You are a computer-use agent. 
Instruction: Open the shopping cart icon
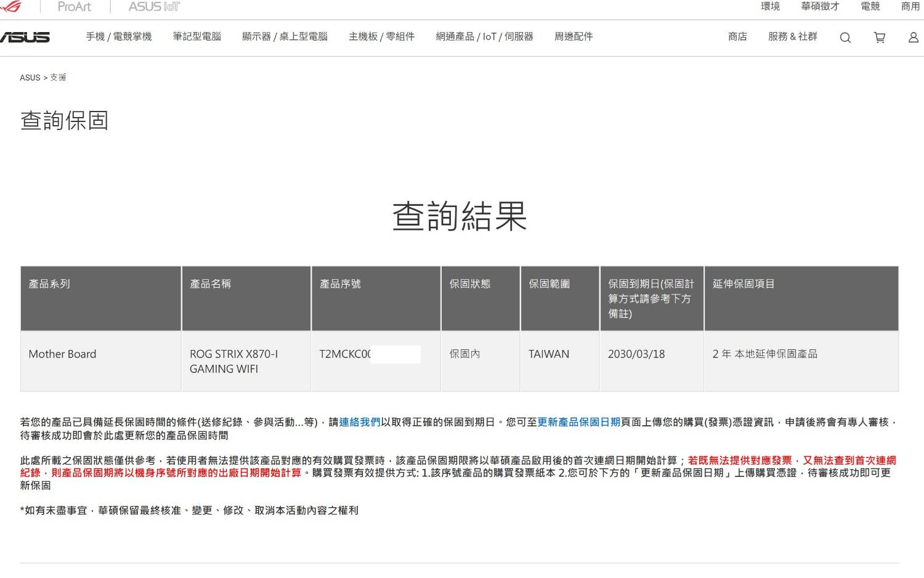point(880,38)
